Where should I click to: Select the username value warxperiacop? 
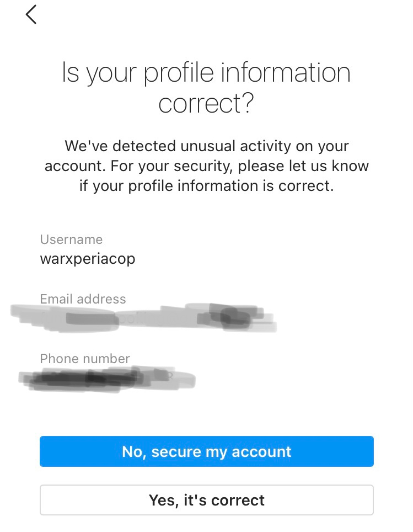[x=88, y=258]
